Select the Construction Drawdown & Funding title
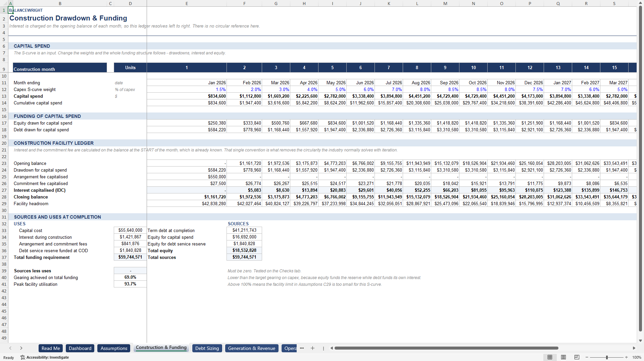Screen dimensions: 644x361 [x=68, y=18]
